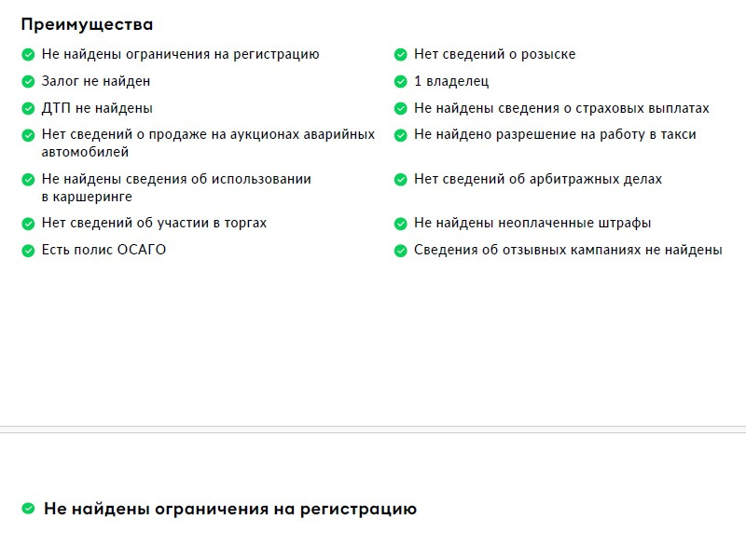Open 'Залог не найден' item
The width and height of the screenshot is (746, 560).
pos(96,81)
